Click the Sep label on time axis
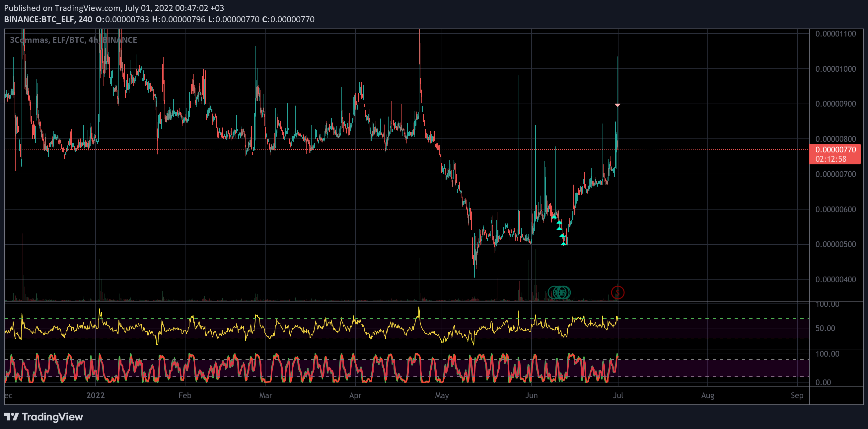Viewport: 868px width, 429px height. (x=797, y=395)
